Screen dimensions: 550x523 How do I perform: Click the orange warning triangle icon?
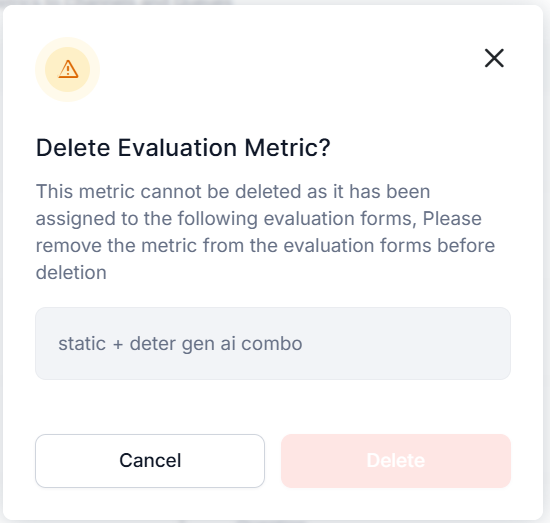coord(68,69)
